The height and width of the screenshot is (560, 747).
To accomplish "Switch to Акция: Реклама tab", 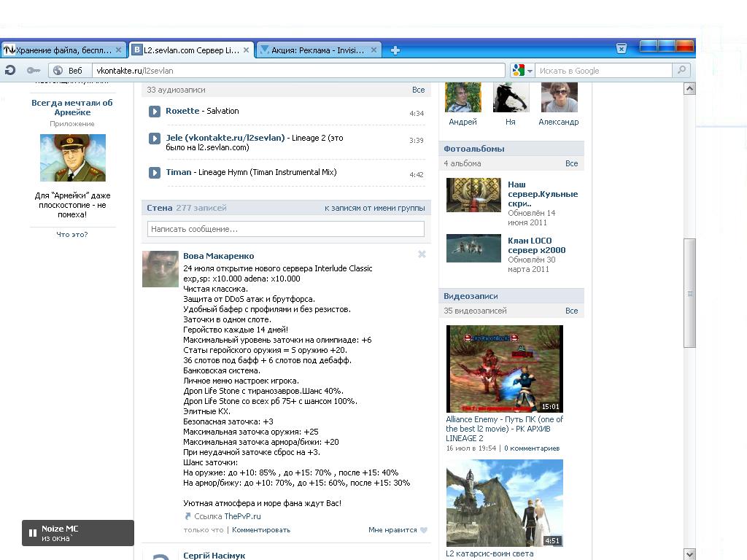I will click(x=318, y=50).
